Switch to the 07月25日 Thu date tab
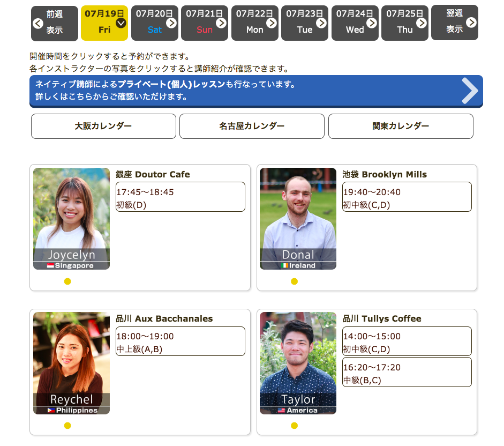Image resolution: width=504 pixels, height=446 pixels. (404, 23)
